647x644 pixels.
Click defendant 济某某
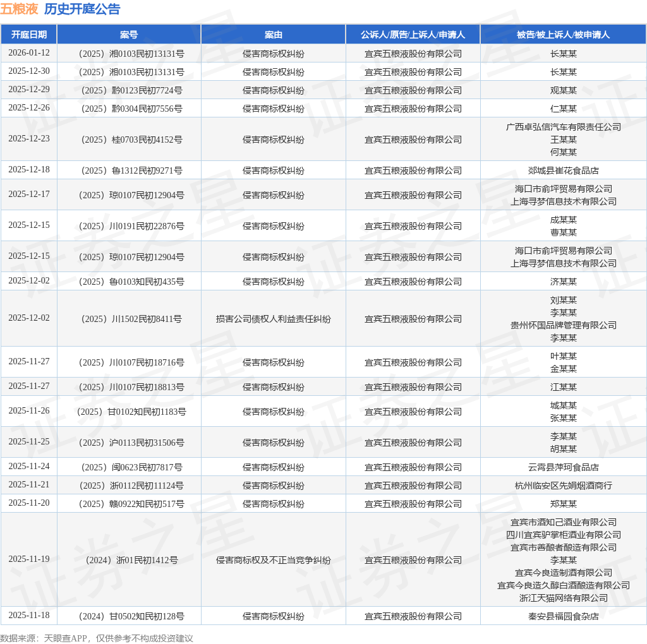pyautogui.click(x=563, y=282)
